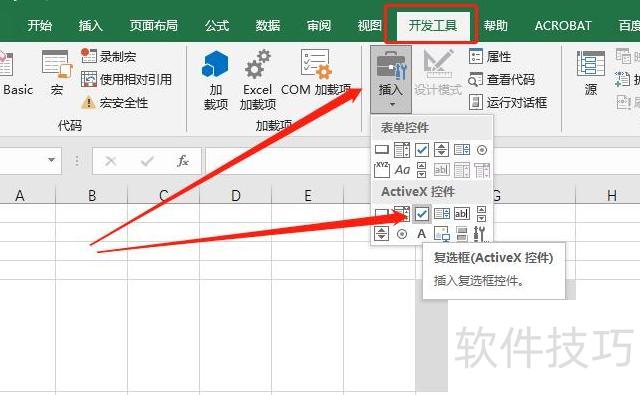Switch to the Formulas (公式) tab
The width and height of the screenshot is (640, 395).
[x=217, y=26]
